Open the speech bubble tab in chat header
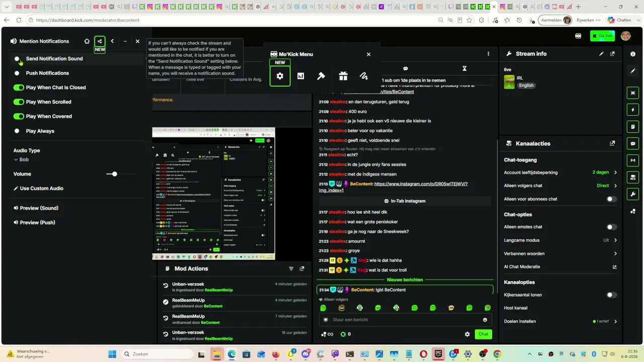 coord(406,68)
